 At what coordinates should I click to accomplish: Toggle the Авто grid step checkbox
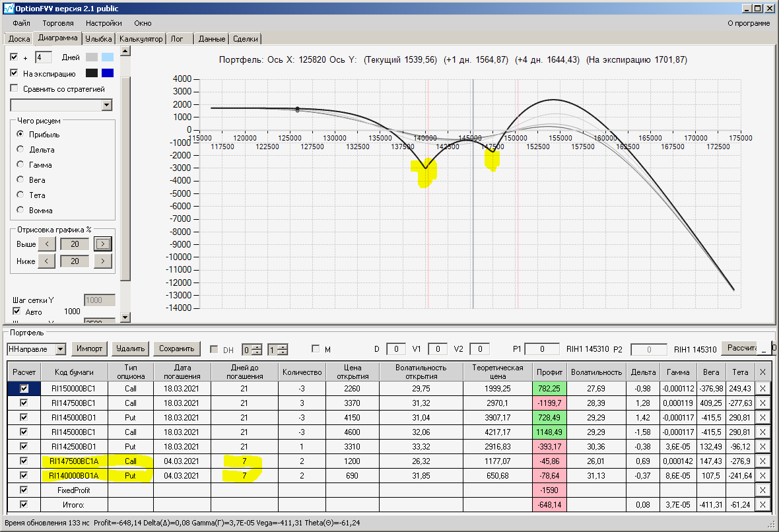pos(17,312)
